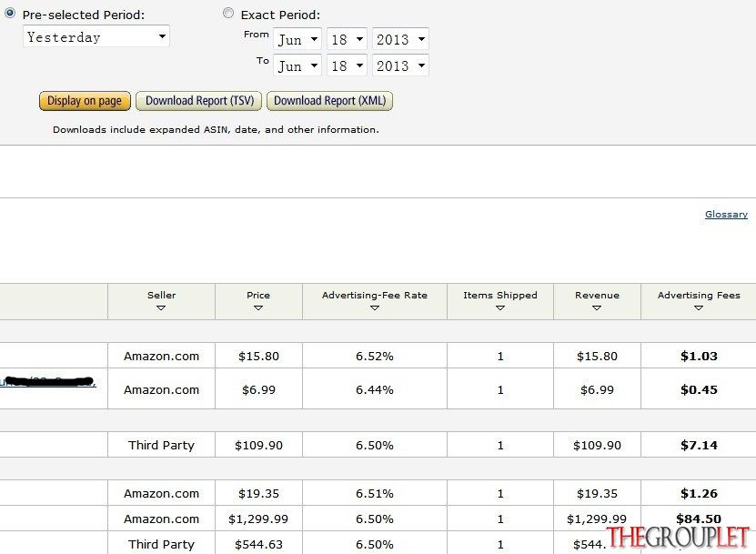Open the Yesterday period dropdown
Screen dimensions: 756x554
tap(96, 36)
